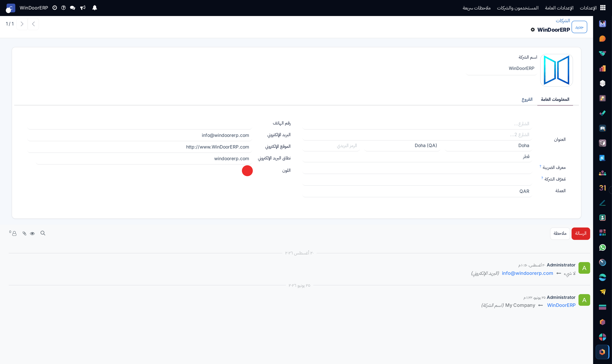
Task: Open the Employees people app icon
Action: [x=602, y=173]
